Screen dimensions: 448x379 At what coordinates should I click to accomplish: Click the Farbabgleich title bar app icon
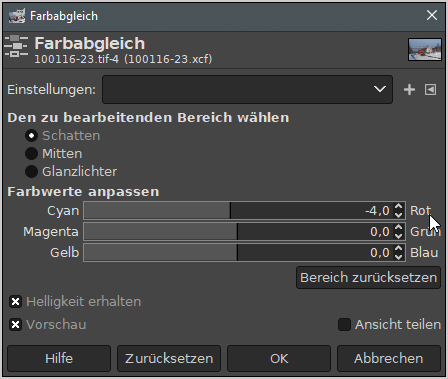[x=17, y=16]
